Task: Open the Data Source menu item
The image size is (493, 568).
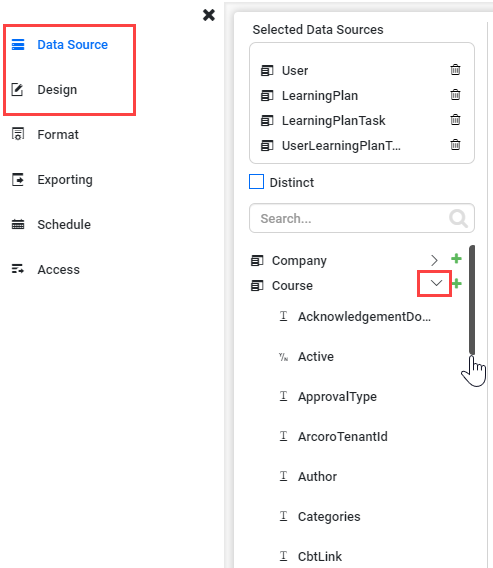Action: point(72,45)
